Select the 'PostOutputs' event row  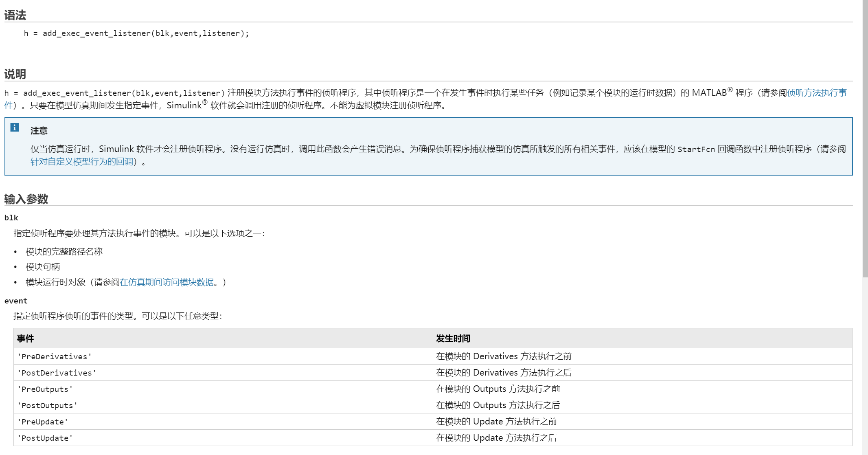47,405
